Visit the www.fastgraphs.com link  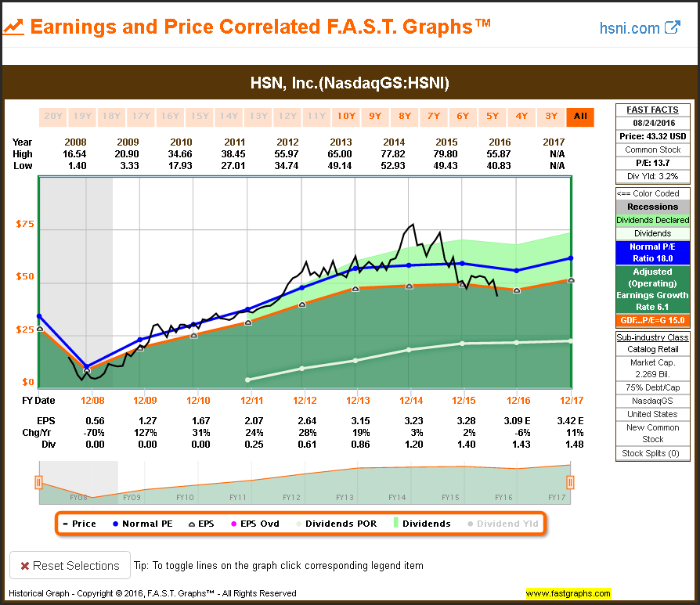click(x=568, y=593)
